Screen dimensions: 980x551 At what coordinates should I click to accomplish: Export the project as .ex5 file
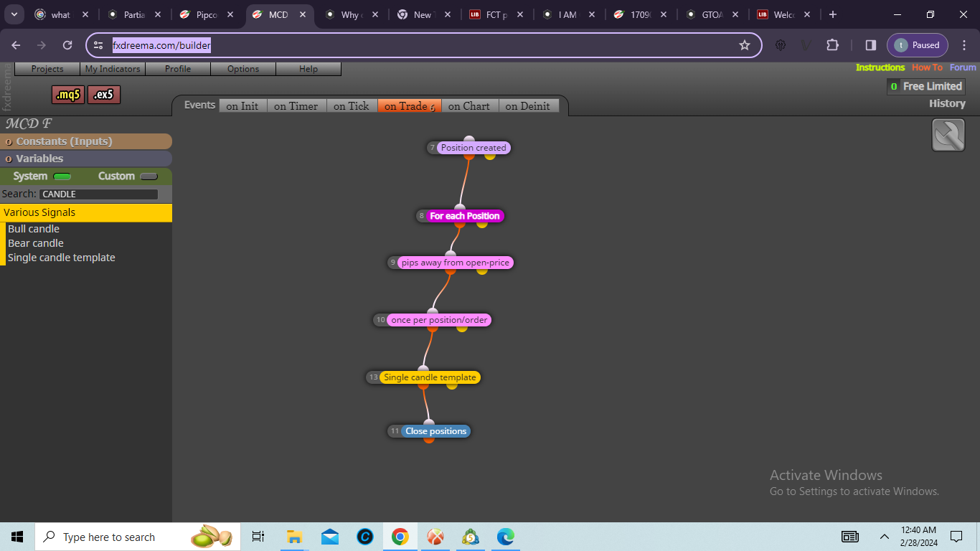tap(104, 95)
